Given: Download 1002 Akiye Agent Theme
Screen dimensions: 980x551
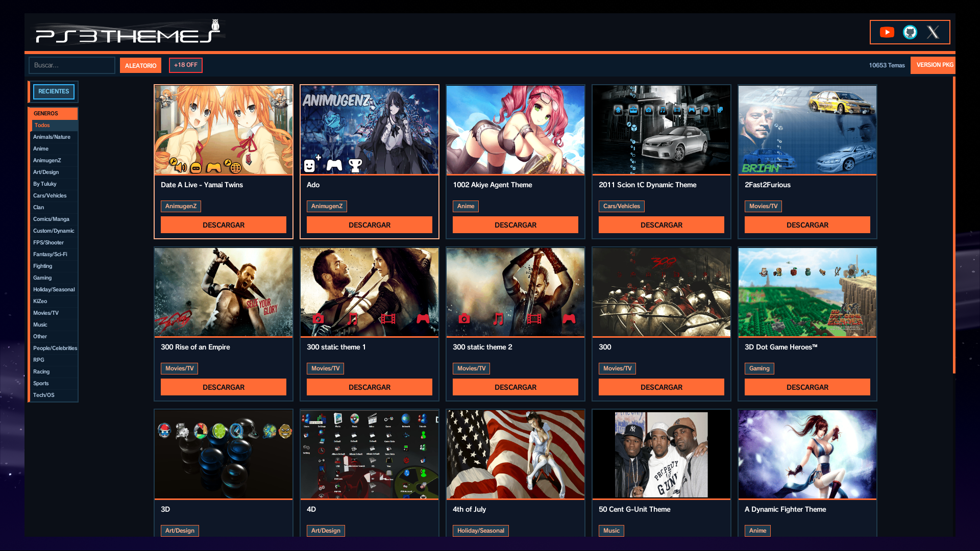Looking at the screenshot, I should [x=516, y=225].
